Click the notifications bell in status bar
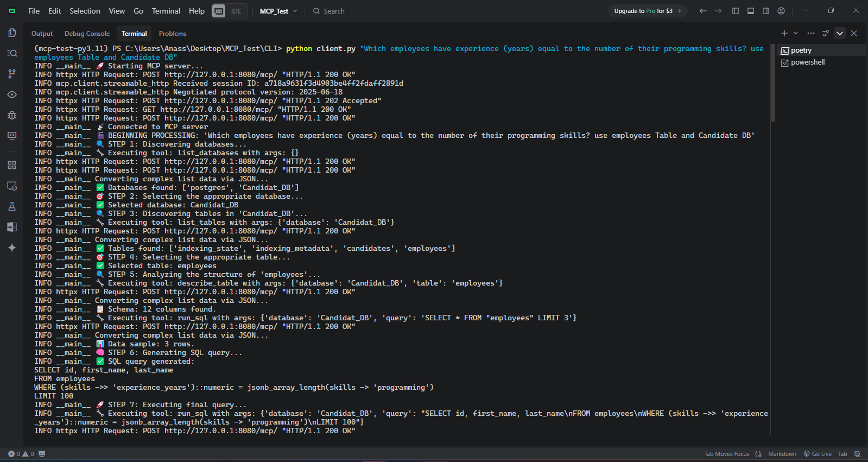The image size is (868, 462). coord(857,454)
